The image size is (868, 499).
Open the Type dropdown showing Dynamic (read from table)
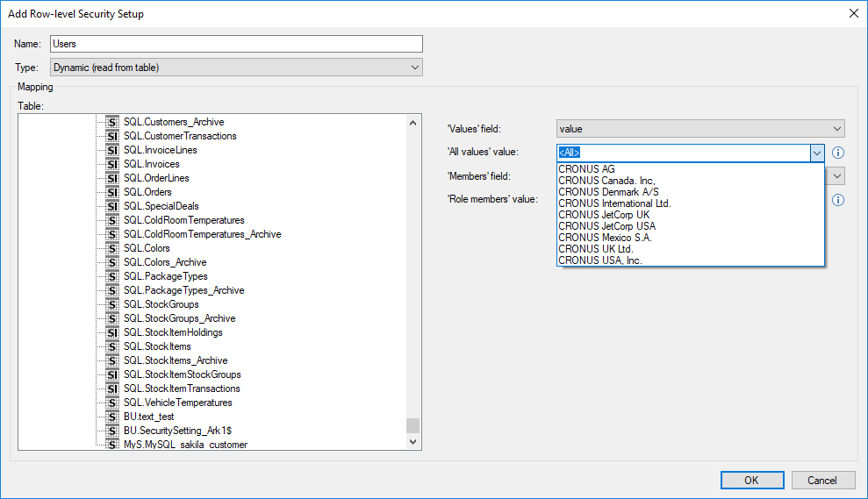click(236, 68)
